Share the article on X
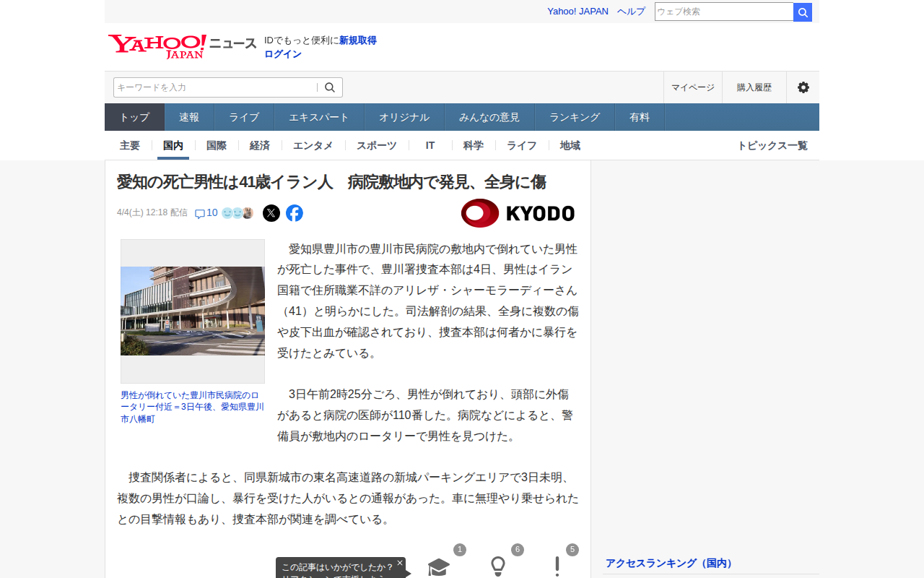 (x=271, y=213)
